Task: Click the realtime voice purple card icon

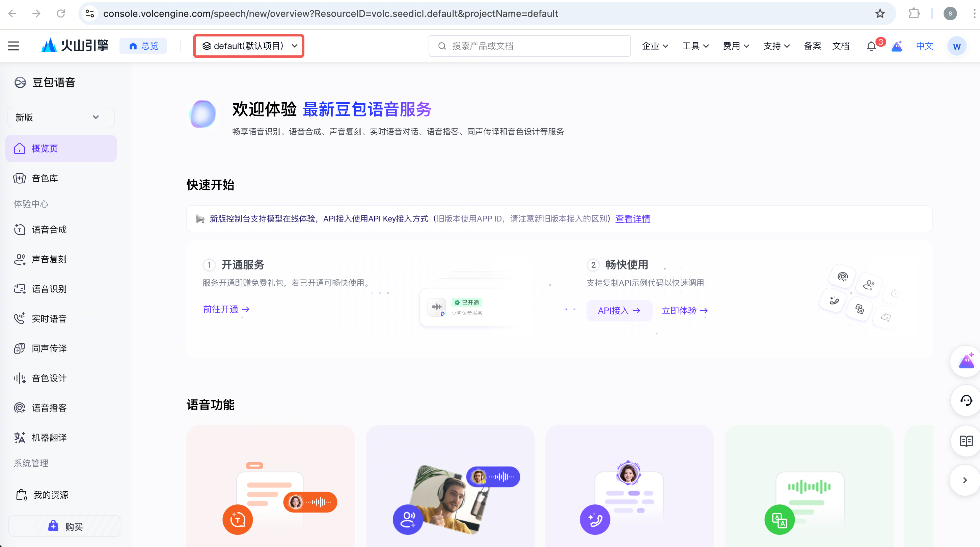Action: tap(595, 520)
